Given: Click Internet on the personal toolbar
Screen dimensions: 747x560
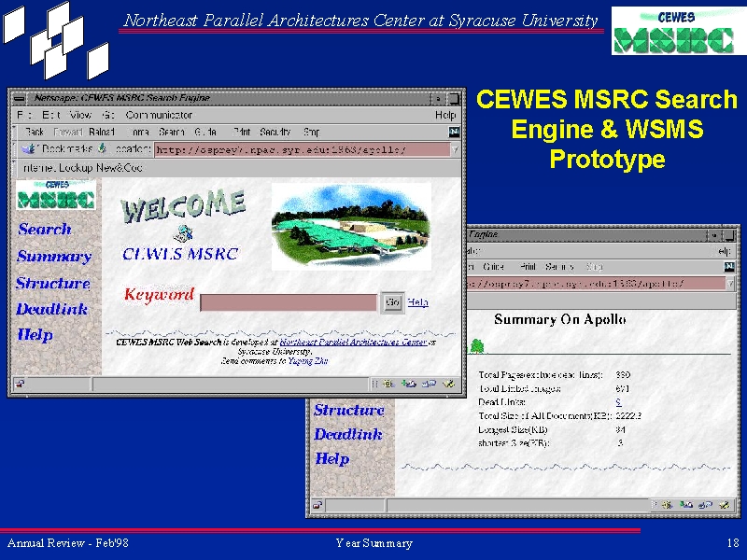Looking at the screenshot, I should point(39,168).
